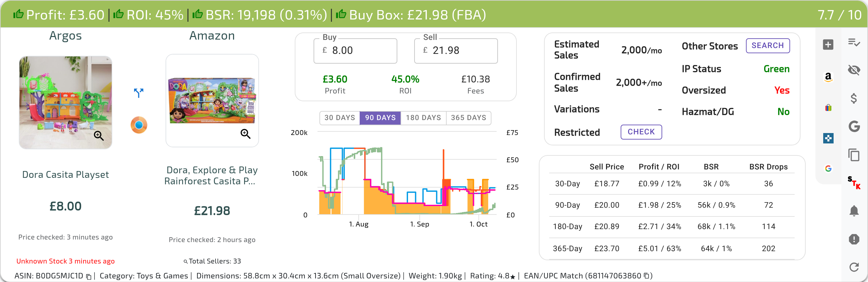The width and height of the screenshot is (868, 282).
Task: Zoom the Amazon product image magnifier
Action: coord(245,134)
